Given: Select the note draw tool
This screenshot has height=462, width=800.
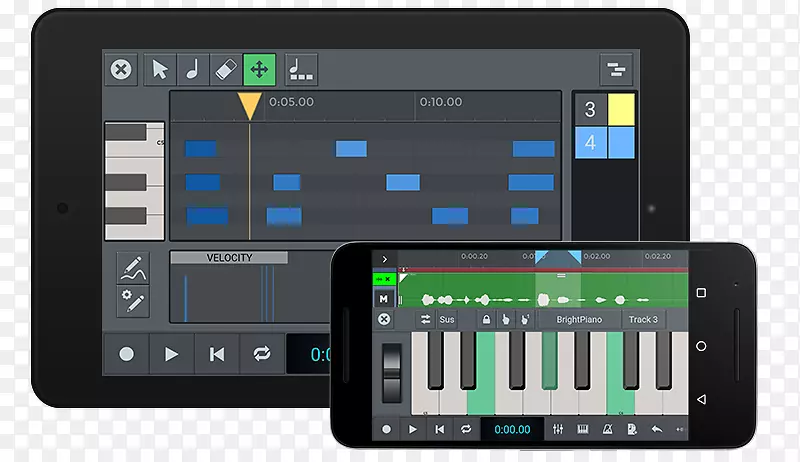Looking at the screenshot, I should [192, 70].
